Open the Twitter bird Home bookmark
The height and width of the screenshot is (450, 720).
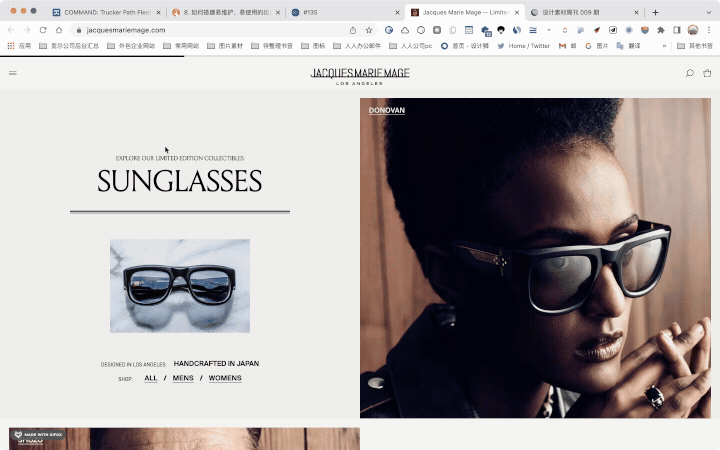(x=523, y=46)
